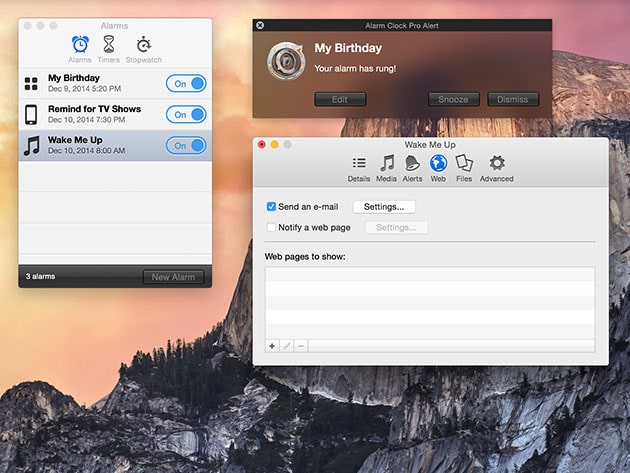Select the Web globe tab
The height and width of the screenshot is (473, 630).
(x=438, y=169)
